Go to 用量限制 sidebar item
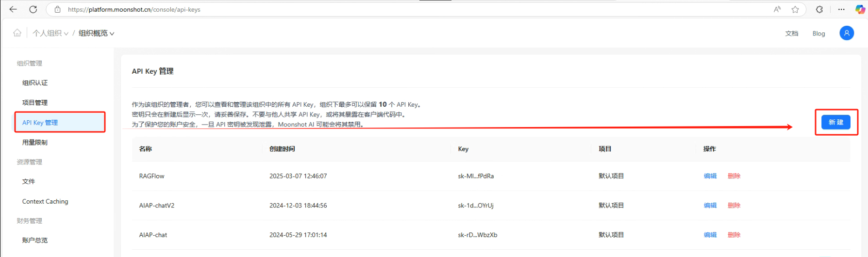This screenshot has width=868, height=257. (35, 143)
